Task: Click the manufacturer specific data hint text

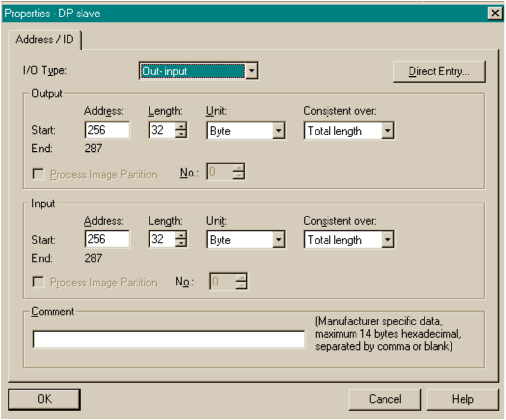Action: pyautogui.click(x=388, y=334)
